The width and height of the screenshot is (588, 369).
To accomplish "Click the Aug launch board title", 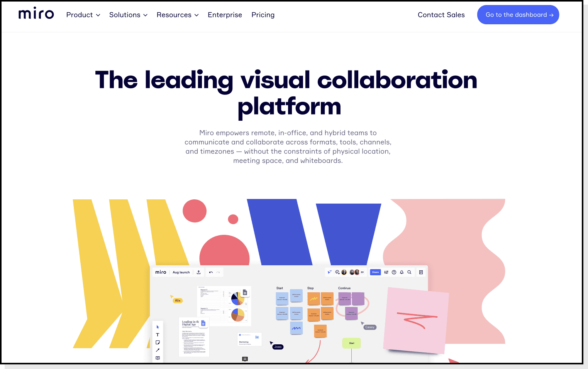I will [x=181, y=272].
